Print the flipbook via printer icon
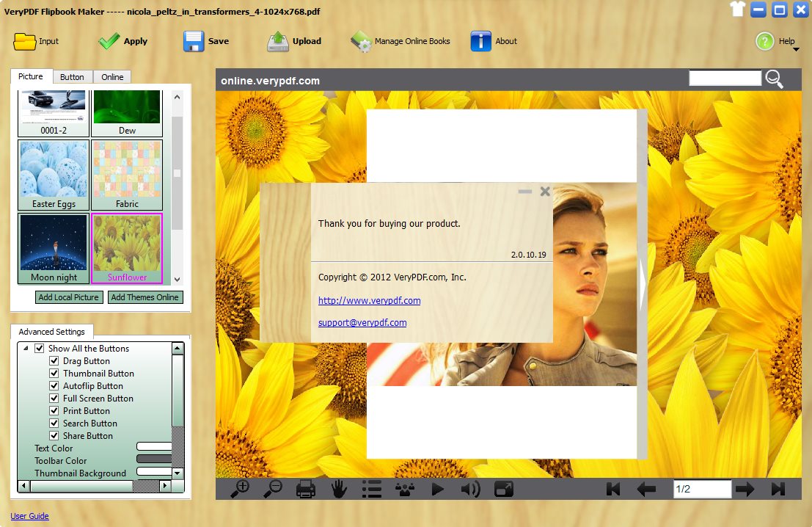 pyautogui.click(x=306, y=489)
